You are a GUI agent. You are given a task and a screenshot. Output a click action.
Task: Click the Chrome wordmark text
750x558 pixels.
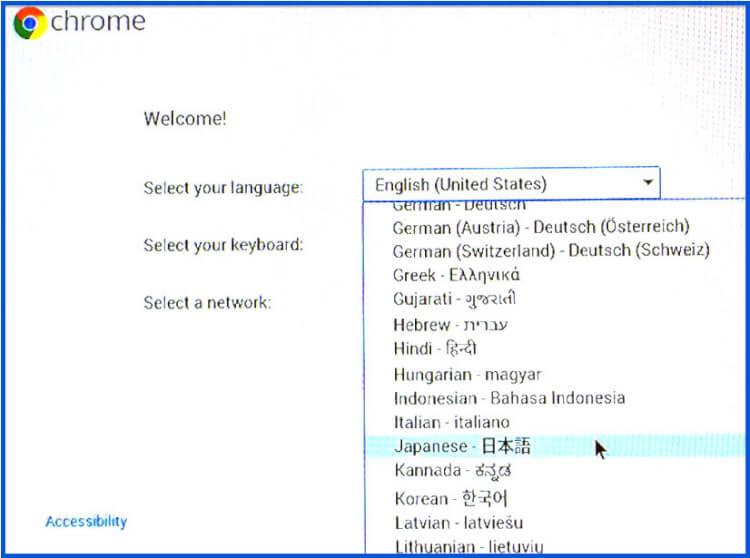point(98,22)
